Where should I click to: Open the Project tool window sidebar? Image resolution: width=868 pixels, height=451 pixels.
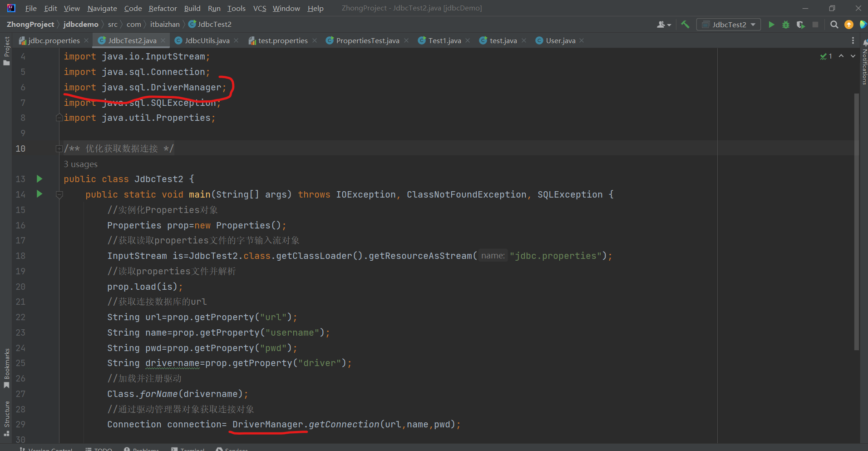pyautogui.click(x=6, y=51)
